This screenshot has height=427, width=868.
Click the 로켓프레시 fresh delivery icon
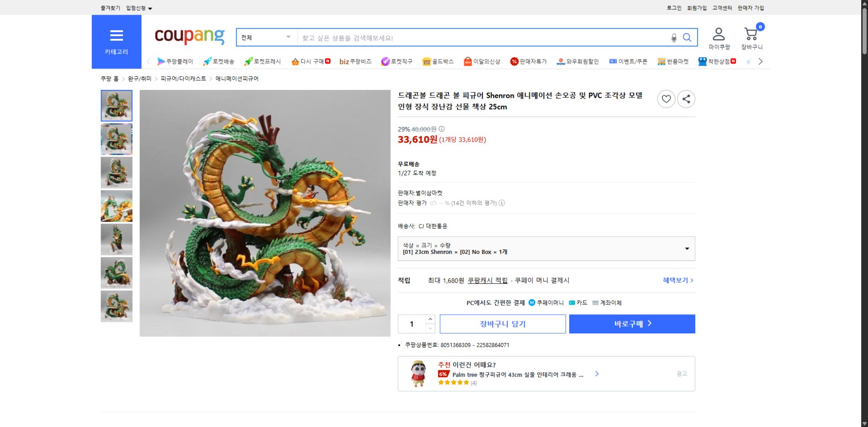(247, 61)
